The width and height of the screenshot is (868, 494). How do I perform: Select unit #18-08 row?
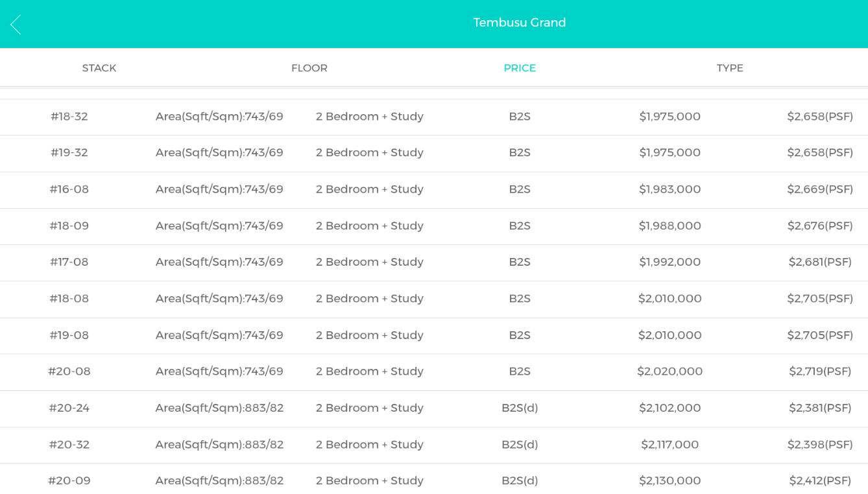[69, 299]
